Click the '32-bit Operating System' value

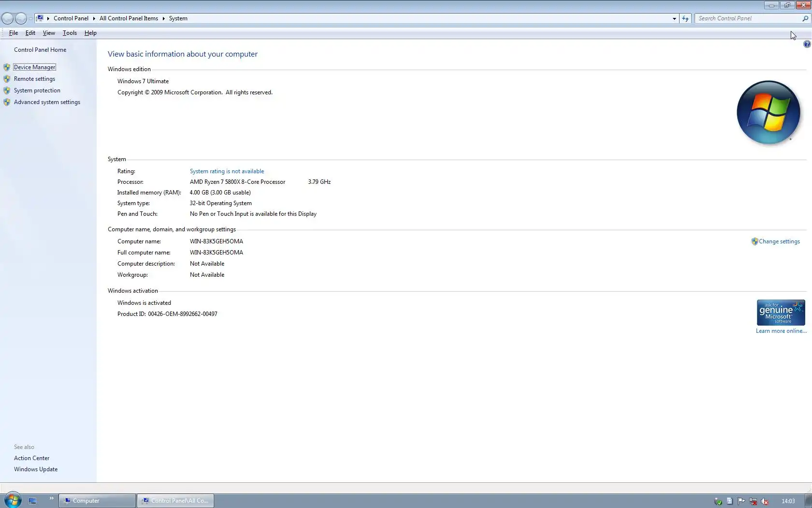coord(220,203)
